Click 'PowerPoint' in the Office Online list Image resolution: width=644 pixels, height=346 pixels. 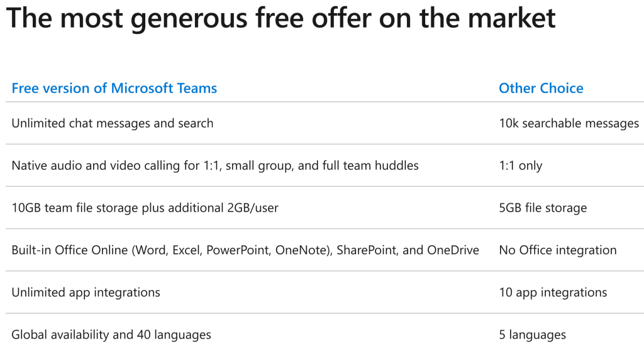(x=238, y=250)
